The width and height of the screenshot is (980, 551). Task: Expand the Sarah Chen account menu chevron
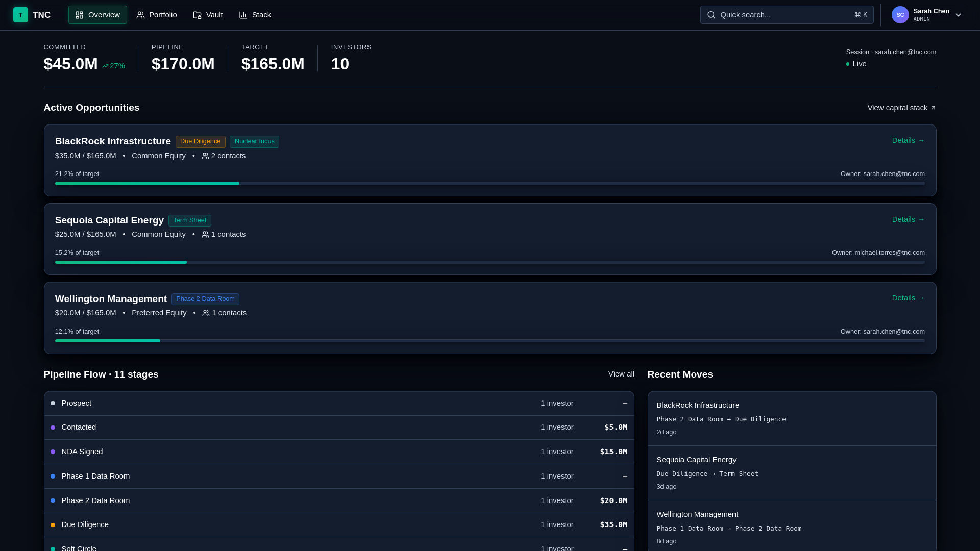tap(958, 15)
